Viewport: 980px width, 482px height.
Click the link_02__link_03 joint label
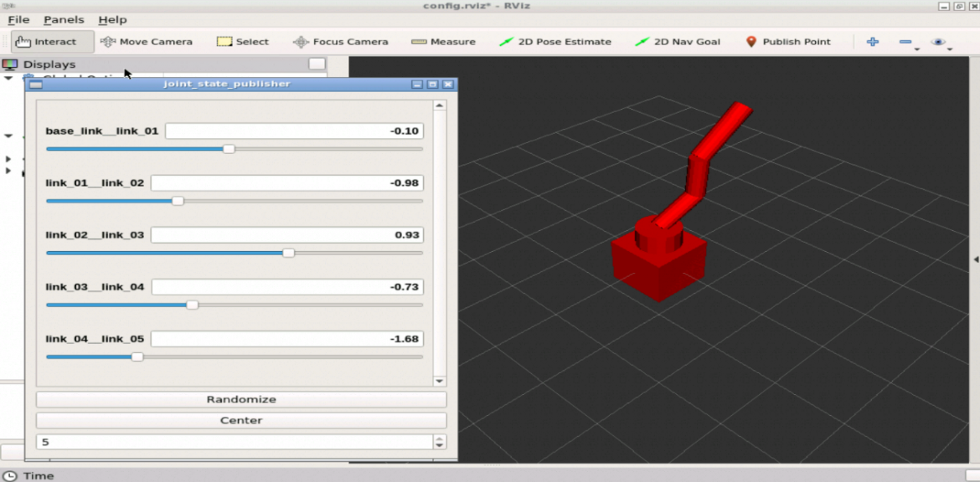click(95, 235)
